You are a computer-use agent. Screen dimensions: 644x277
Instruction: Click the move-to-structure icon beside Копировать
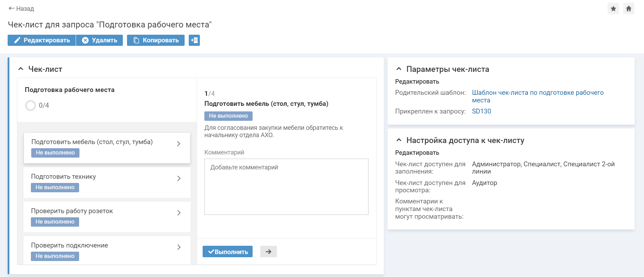[194, 40]
